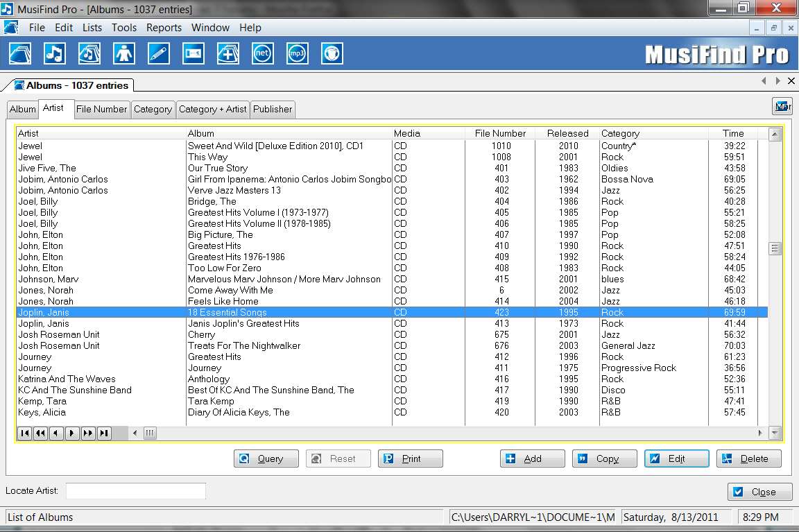
Task: Select the 'Come Away With Me' album row
Action: click(391, 290)
